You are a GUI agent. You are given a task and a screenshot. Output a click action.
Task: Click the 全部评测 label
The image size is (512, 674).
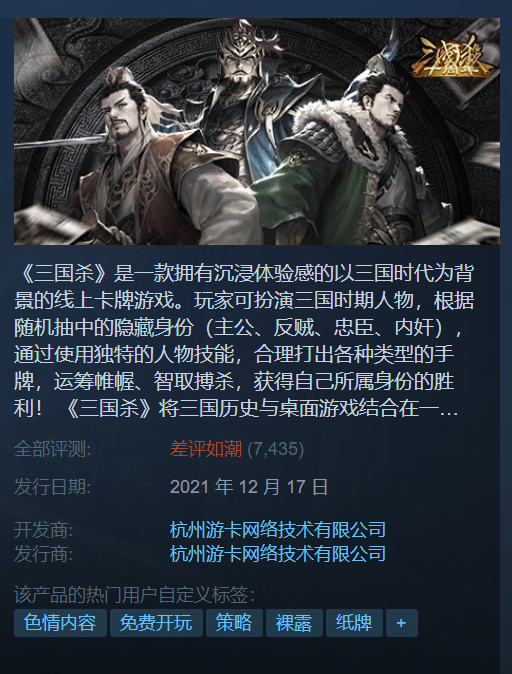52,449
